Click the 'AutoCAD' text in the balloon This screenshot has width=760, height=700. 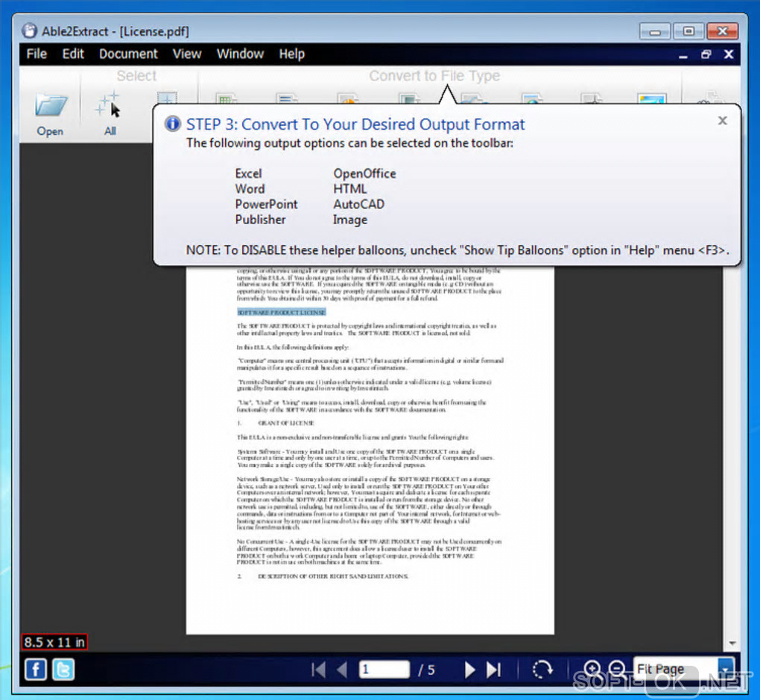tap(358, 205)
